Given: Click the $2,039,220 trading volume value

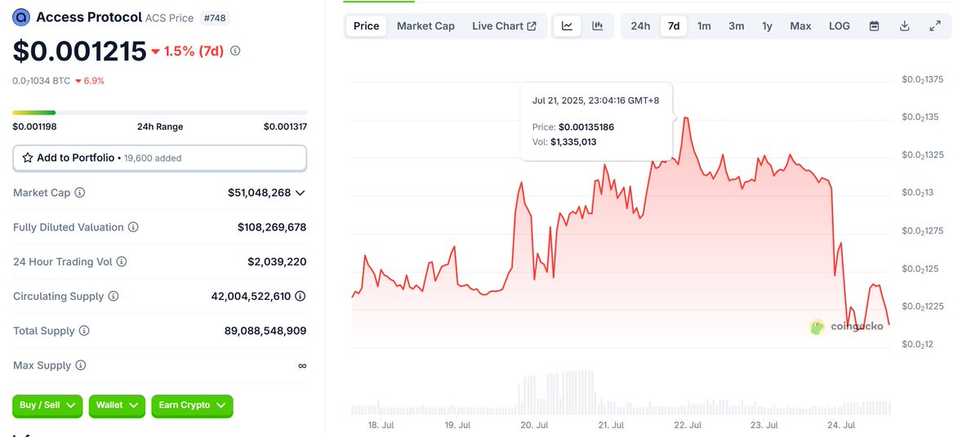Looking at the screenshot, I should coord(277,261).
